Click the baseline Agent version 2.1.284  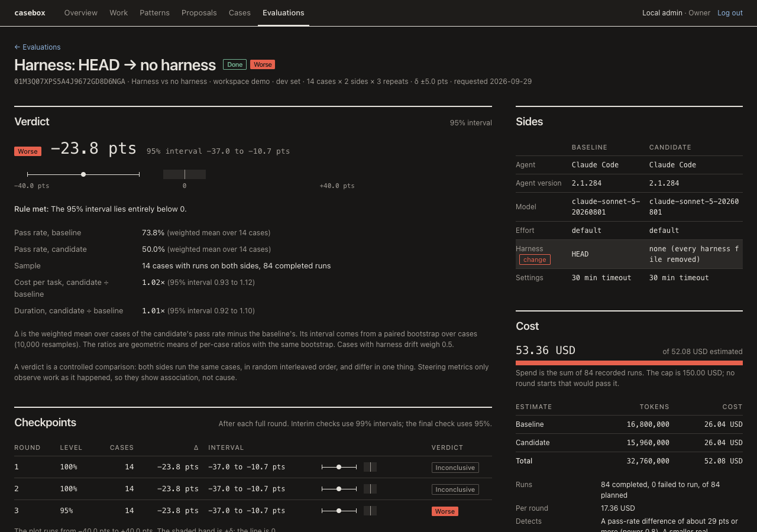click(x=587, y=183)
